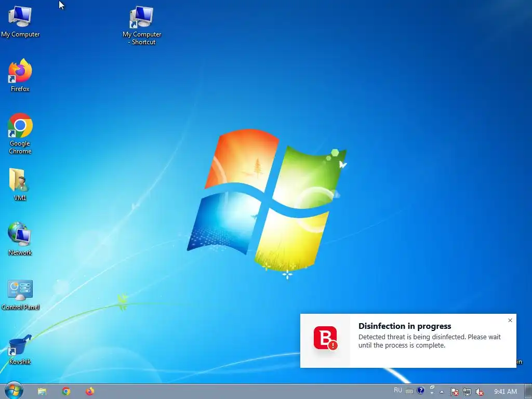Select My Computer - Shortcut icon
This screenshot has height=399, width=532.
pos(142,25)
